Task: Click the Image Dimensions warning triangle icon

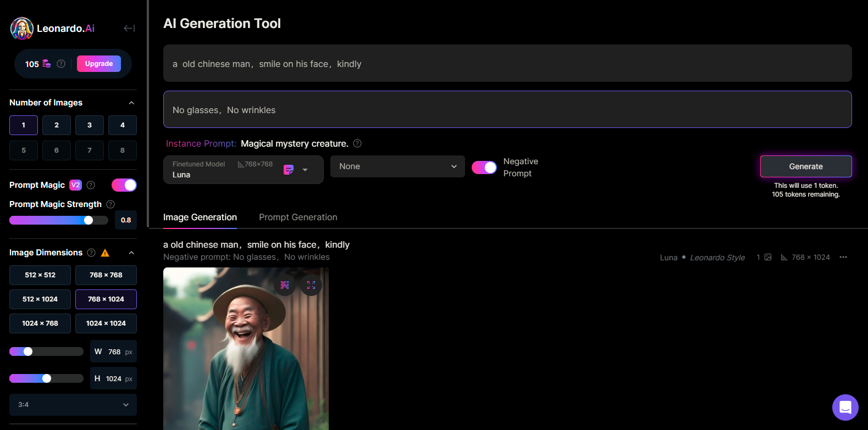Action: point(105,253)
